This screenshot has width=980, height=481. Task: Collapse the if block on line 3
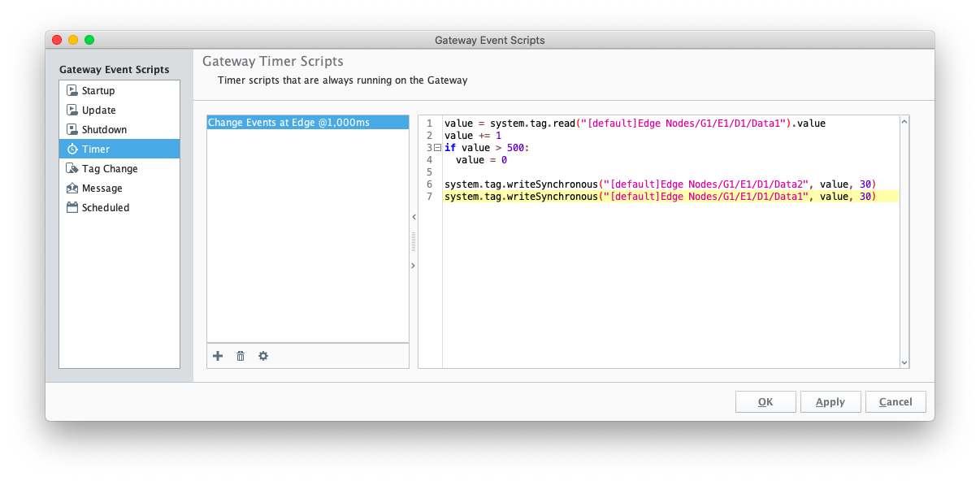[437, 148]
